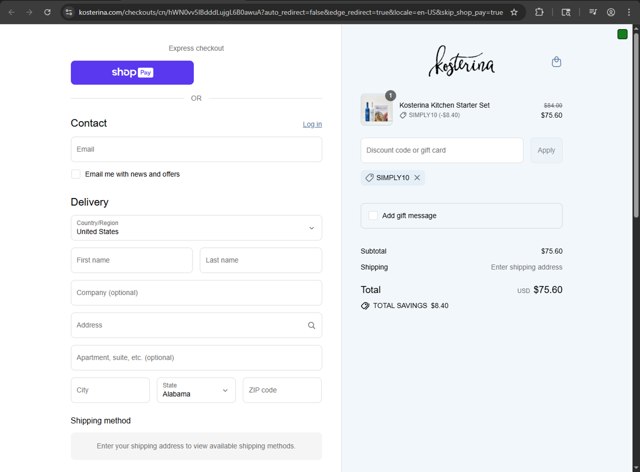Click the Enter shipping address text

526,267
